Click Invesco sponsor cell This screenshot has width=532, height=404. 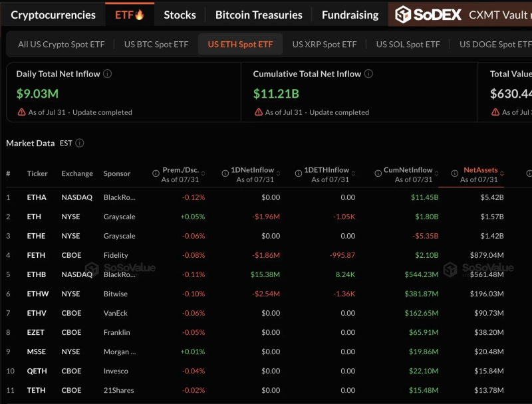coord(116,371)
